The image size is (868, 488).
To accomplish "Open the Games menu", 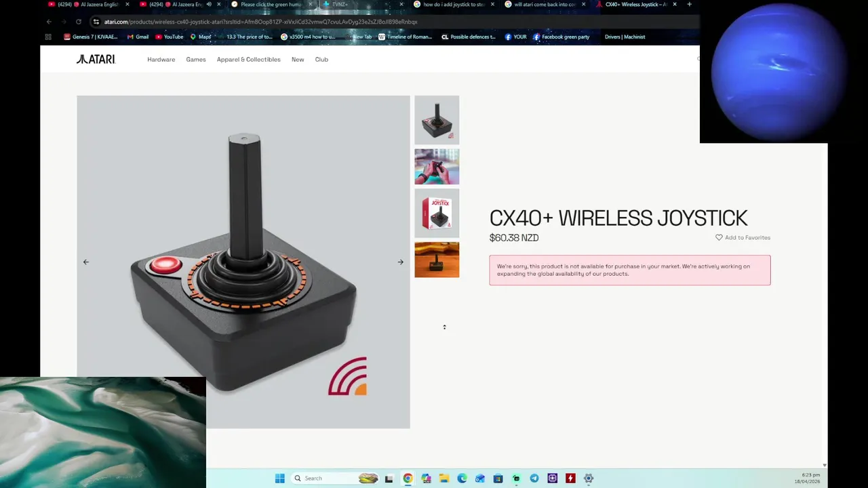I will 196,60.
